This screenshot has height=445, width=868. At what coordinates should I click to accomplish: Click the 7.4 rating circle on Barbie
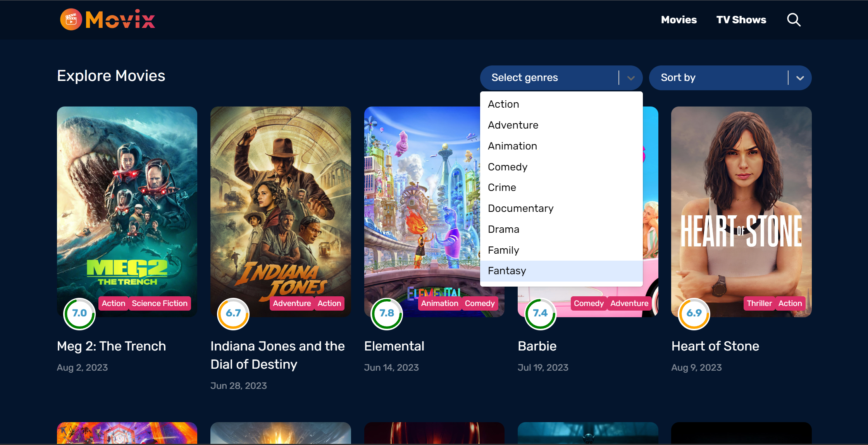click(x=540, y=313)
